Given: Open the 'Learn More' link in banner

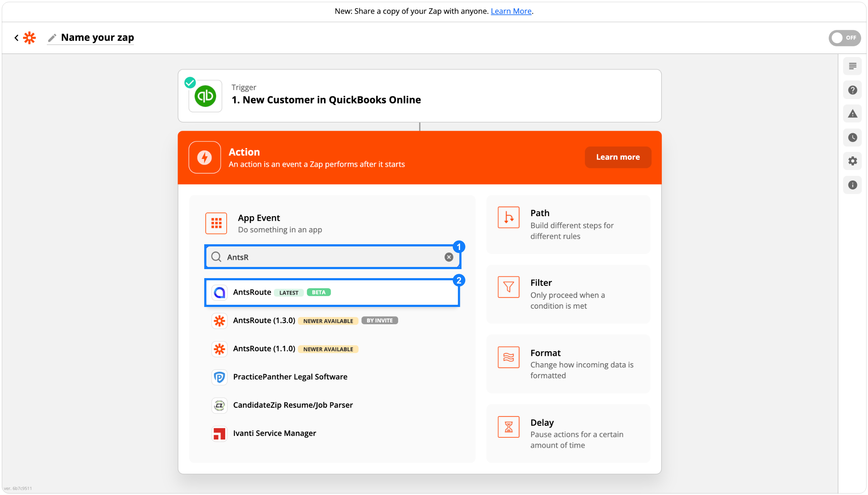Looking at the screenshot, I should [x=511, y=11].
